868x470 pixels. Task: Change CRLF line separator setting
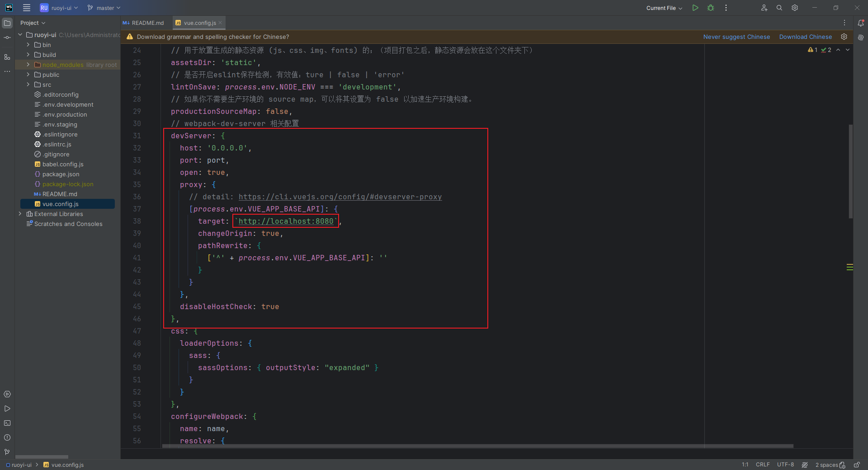(x=763, y=465)
